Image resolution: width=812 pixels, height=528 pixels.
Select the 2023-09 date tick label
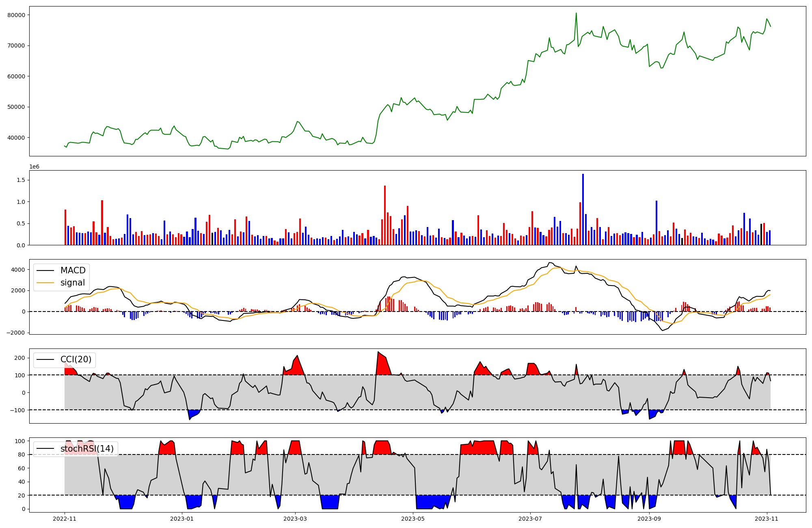649,519
